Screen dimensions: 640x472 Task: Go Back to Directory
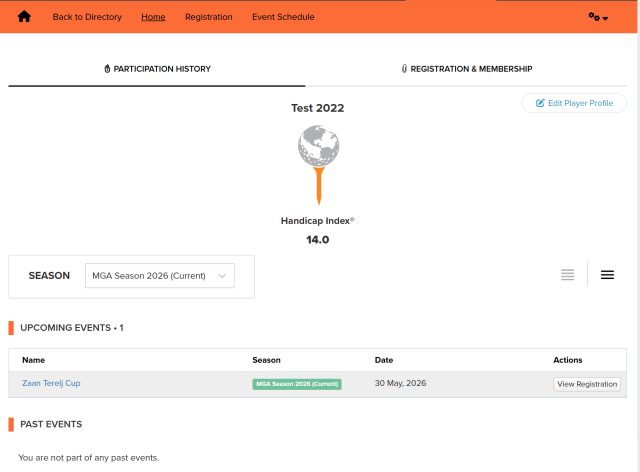pos(87,17)
